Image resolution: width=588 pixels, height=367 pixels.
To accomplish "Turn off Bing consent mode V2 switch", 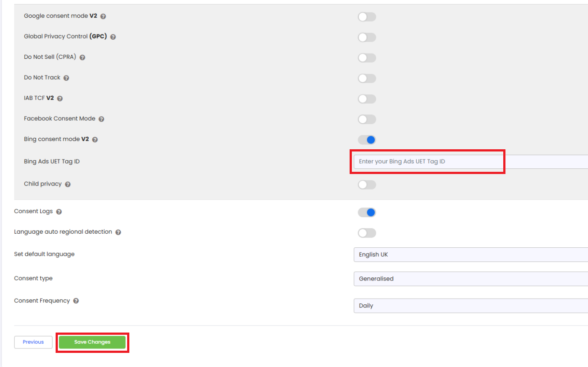I will click(367, 140).
